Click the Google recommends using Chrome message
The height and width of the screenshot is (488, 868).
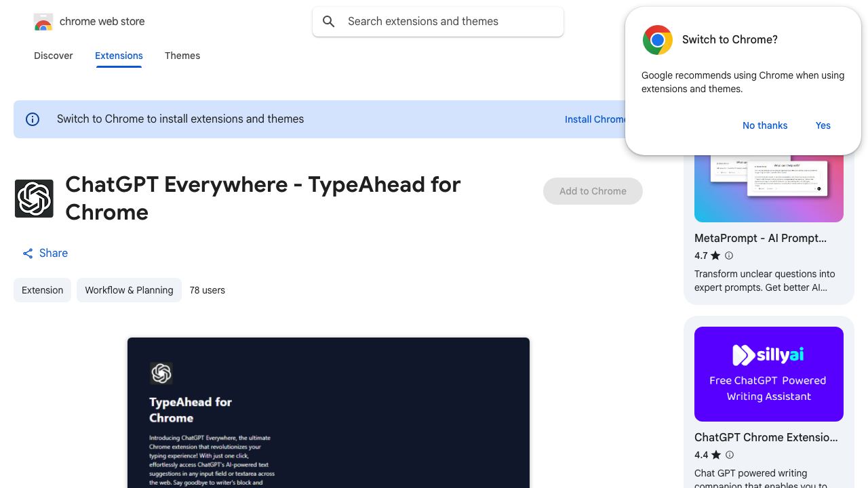coord(743,82)
